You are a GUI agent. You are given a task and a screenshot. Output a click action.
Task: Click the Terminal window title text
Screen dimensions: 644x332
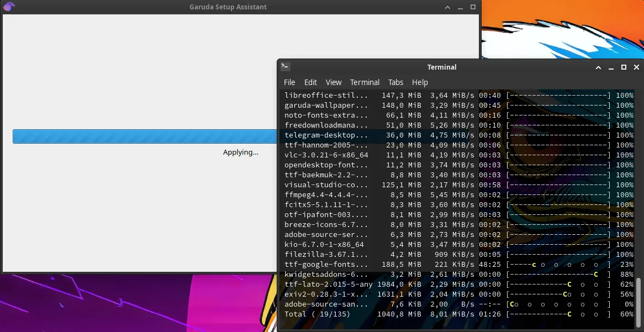click(441, 67)
